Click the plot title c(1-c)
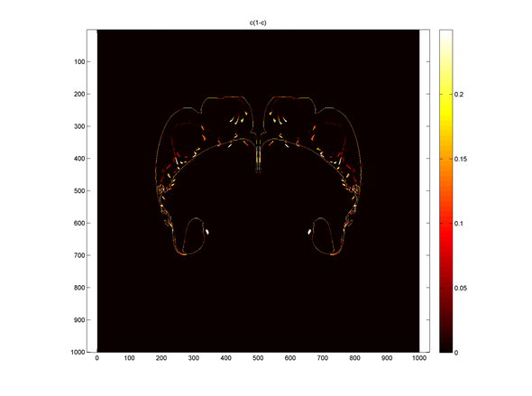Image resolution: width=532 pixels, height=396 pixels. point(258,23)
